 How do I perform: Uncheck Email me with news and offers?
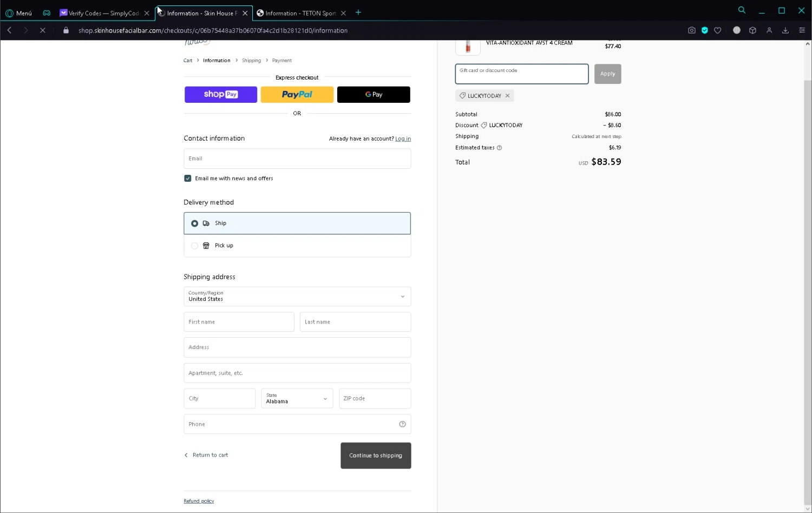tap(188, 179)
